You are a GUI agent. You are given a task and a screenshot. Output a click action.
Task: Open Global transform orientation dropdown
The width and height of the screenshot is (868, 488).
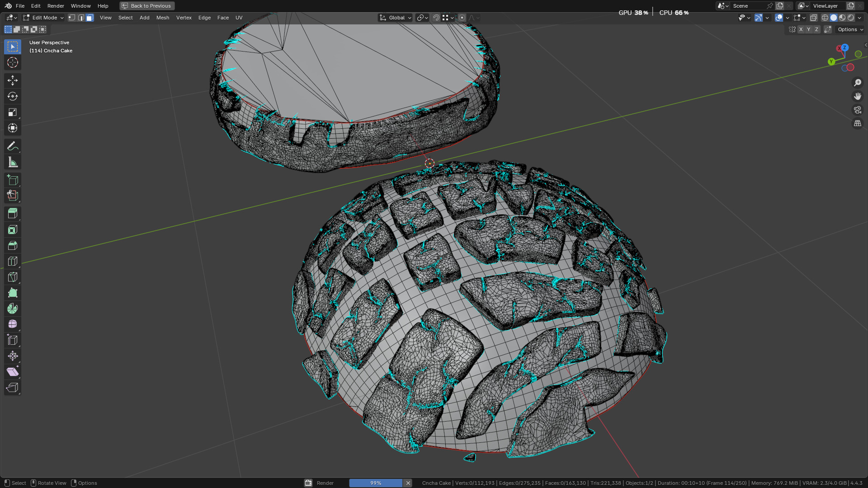(396, 18)
